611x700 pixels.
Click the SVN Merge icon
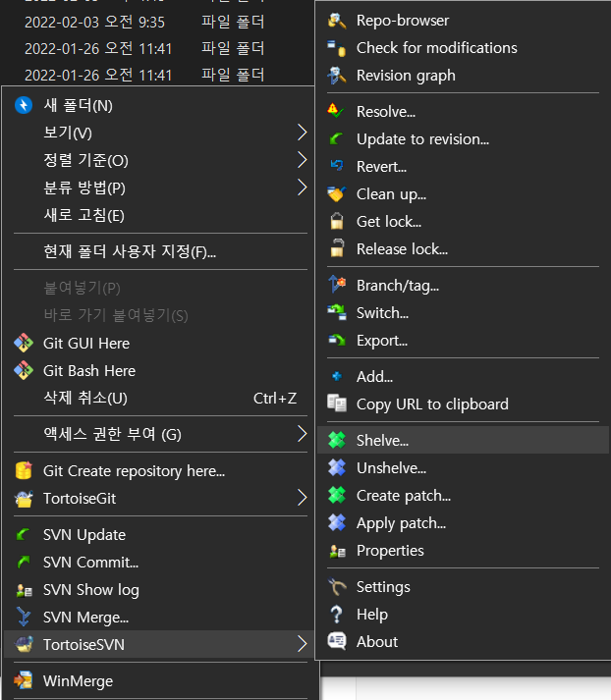[24, 617]
